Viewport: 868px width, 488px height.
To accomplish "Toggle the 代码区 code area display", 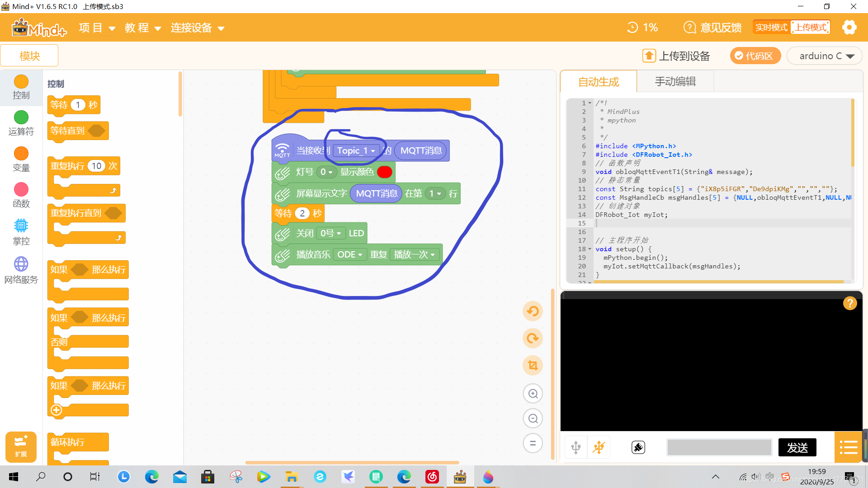I will (x=755, y=56).
